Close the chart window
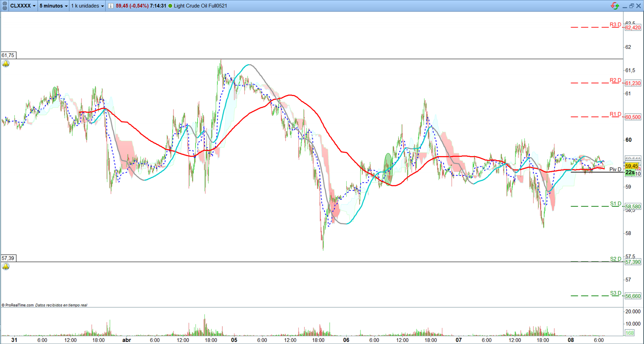 point(639,6)
